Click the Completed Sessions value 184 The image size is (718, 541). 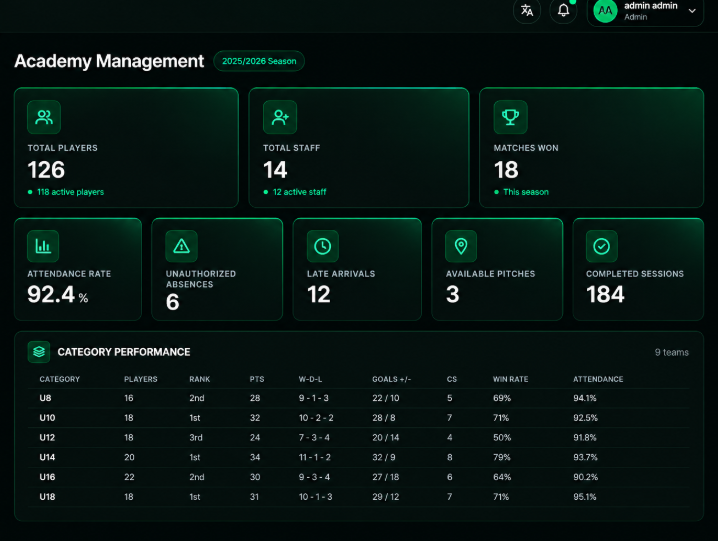[605, 294]
